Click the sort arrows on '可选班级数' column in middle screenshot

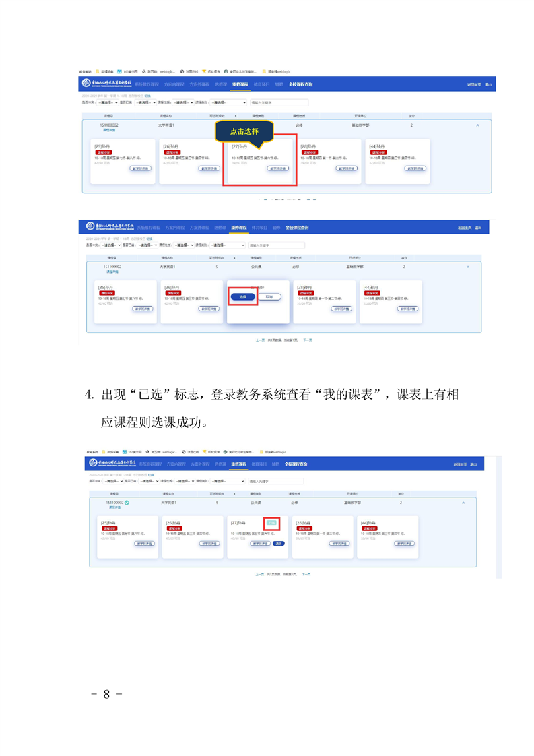pyautogui.click(x=234, y=257)
